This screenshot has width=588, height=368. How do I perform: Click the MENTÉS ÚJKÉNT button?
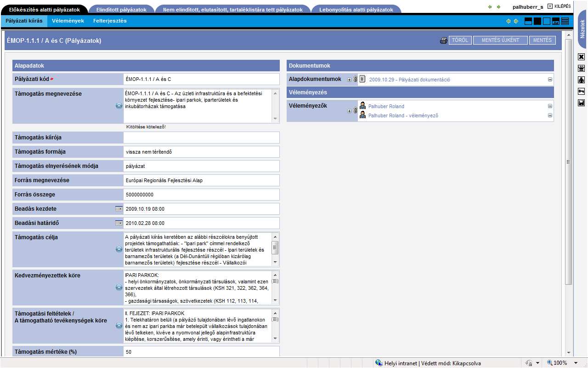pos(500,40)
